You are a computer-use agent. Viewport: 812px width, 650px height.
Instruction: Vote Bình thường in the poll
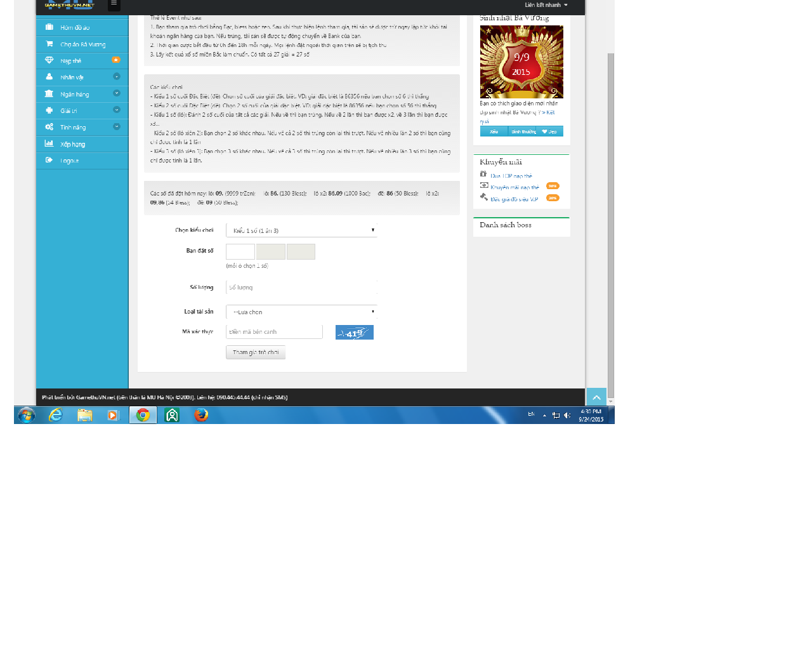pos(523,131)
